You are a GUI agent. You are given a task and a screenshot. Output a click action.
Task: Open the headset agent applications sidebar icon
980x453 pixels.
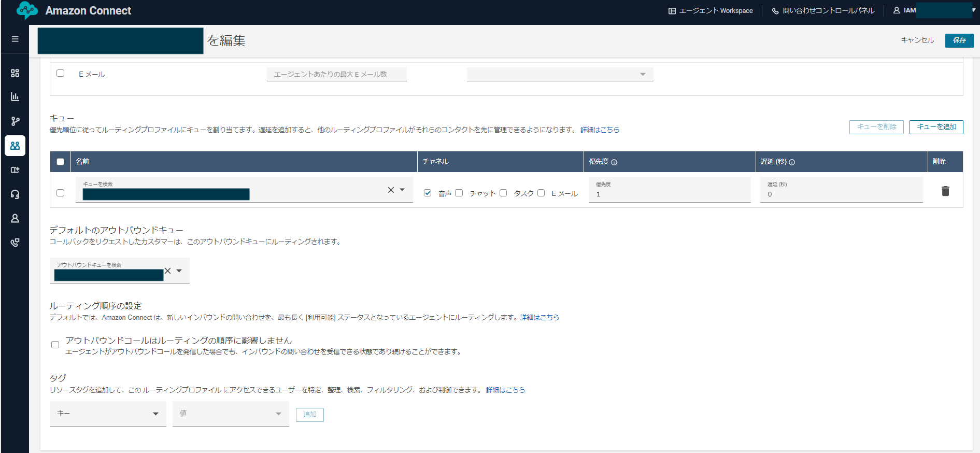15,194
